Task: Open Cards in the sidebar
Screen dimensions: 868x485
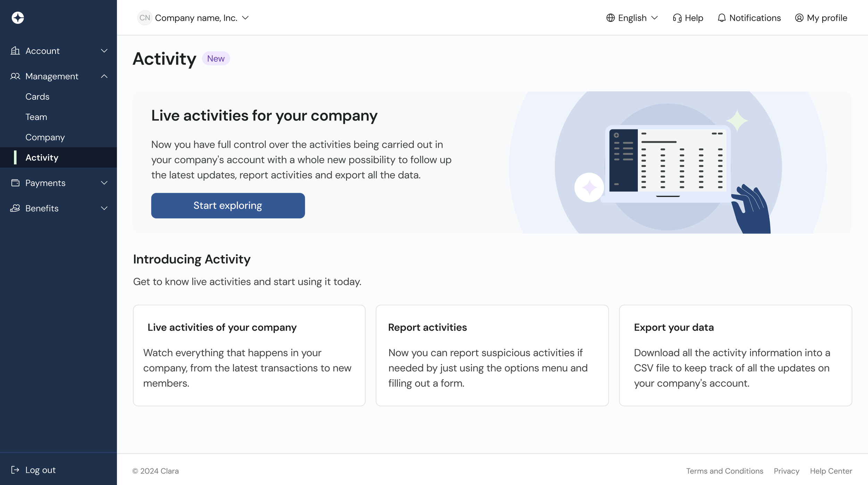Action: pos(37,96)
